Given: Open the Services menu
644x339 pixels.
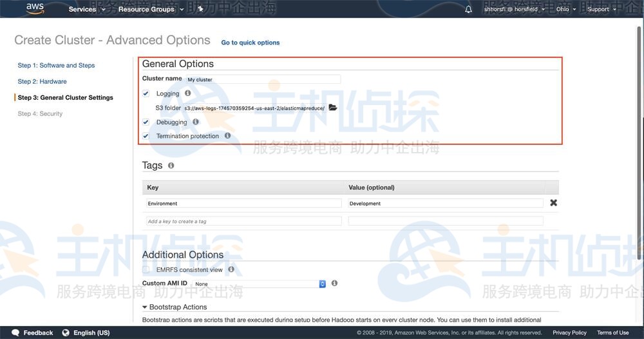Looking at the screenshot, I should coord(86,9).
